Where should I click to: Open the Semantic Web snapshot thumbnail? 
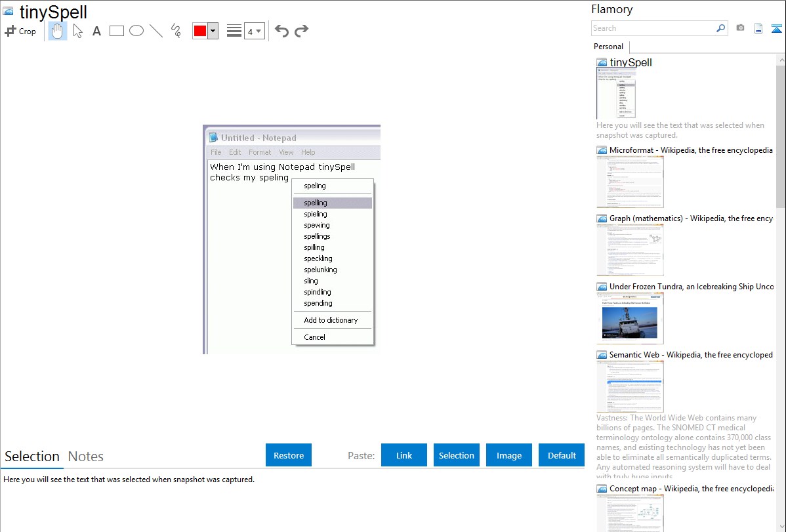(630, 386)
